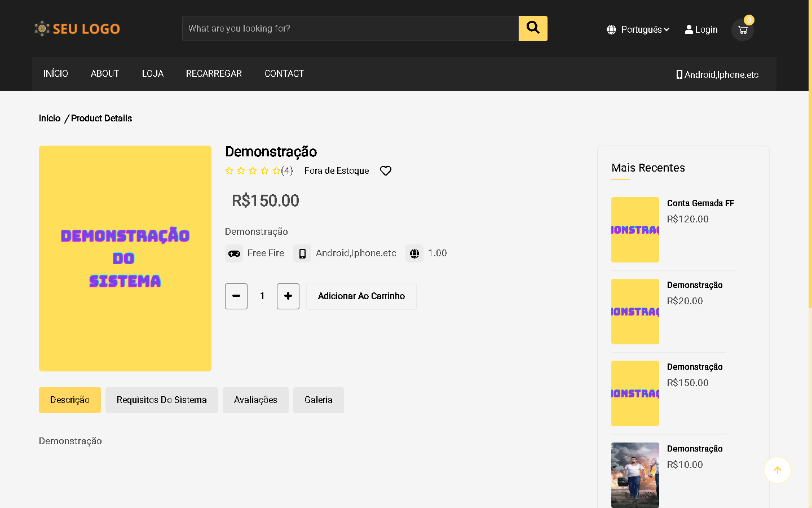Expand the Português language dropdown
This screenshot has height=508, width=812.
(638, 29)
